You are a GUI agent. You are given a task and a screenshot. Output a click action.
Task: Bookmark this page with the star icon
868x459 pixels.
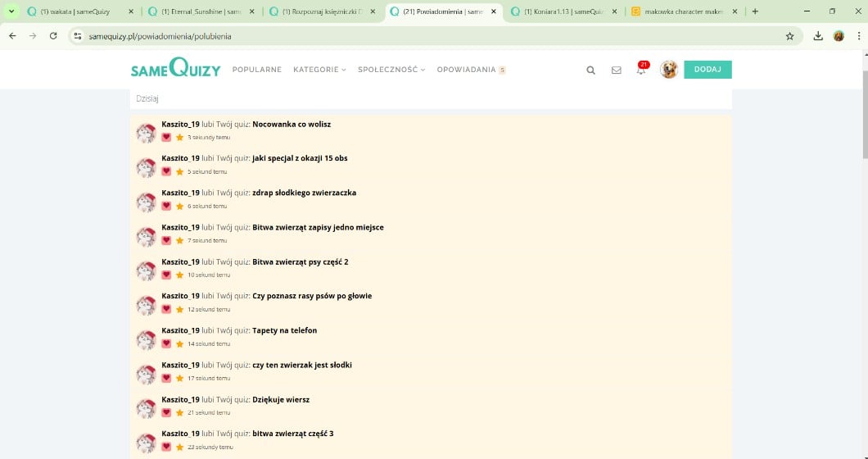tap(789, 36)
